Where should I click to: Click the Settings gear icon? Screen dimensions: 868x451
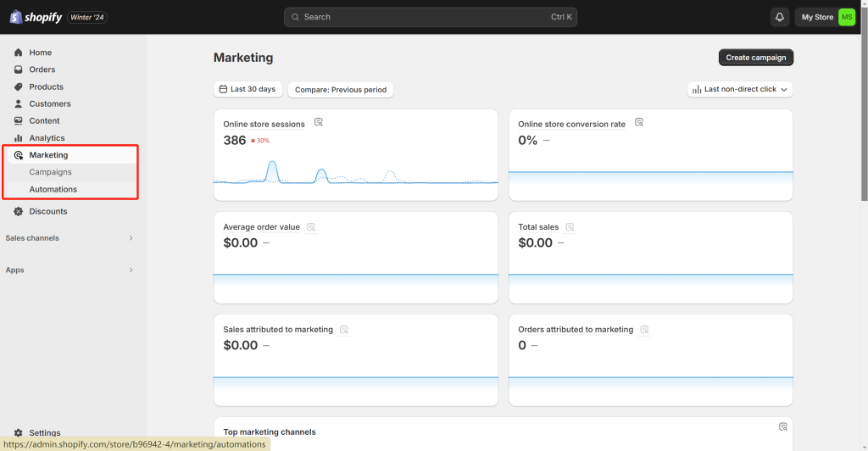point(19,432)
